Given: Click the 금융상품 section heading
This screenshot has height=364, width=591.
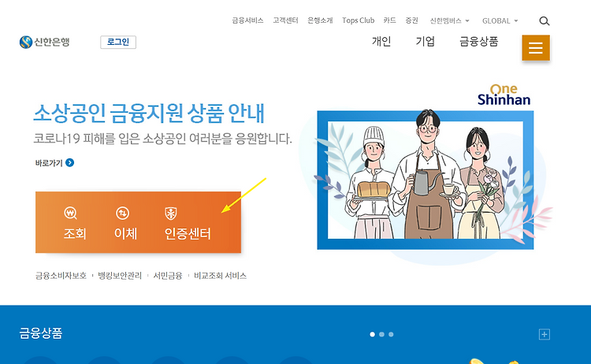Looking at the screenshot, I should pos(41,333).
